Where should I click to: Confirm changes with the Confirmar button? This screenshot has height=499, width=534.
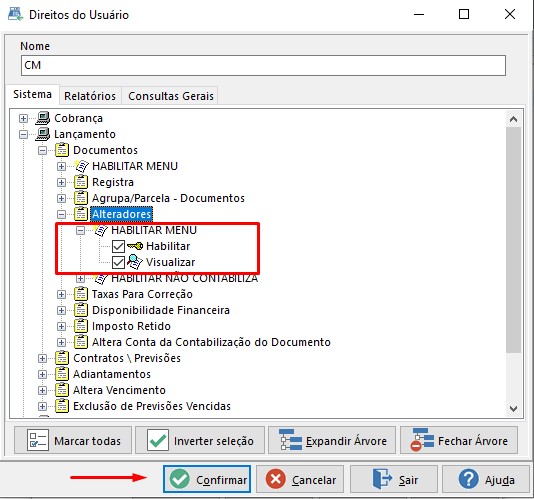pyautogui.click(x=207, y=479)
